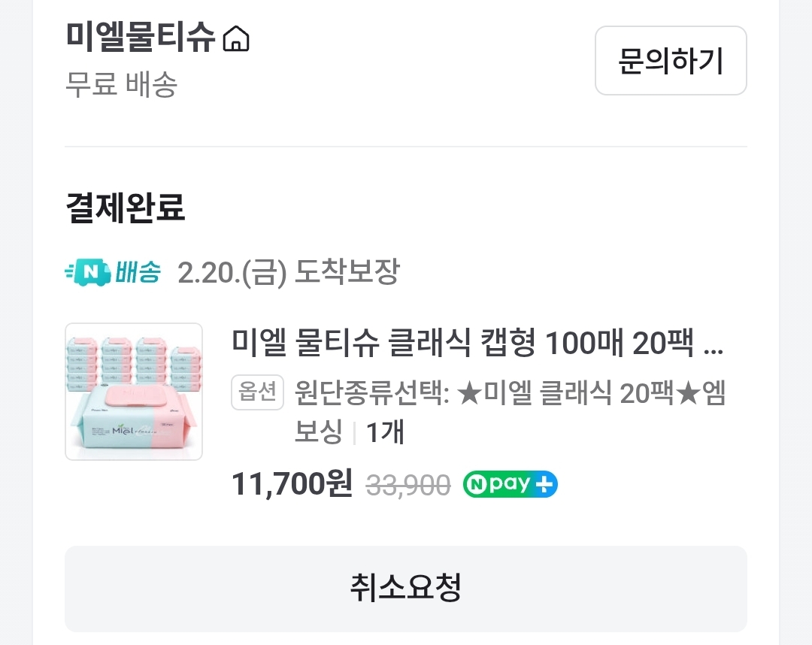Click the first black star before 미엘 클래식
The image size is (812, 645).
470,393
